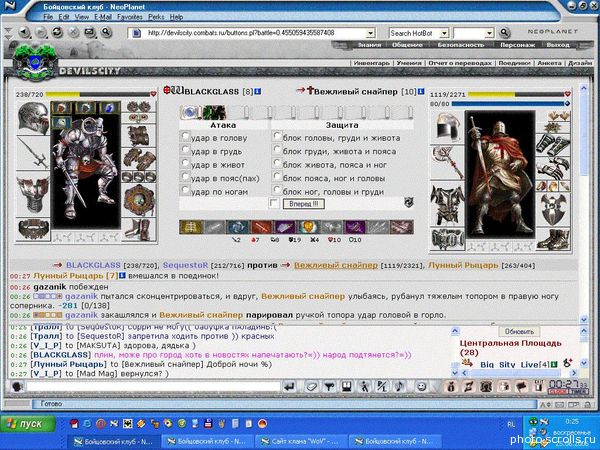This screenshot has height=450, width=600.
Task: Open the Search HotBot engine dropdown
Action: click(444, 33)
